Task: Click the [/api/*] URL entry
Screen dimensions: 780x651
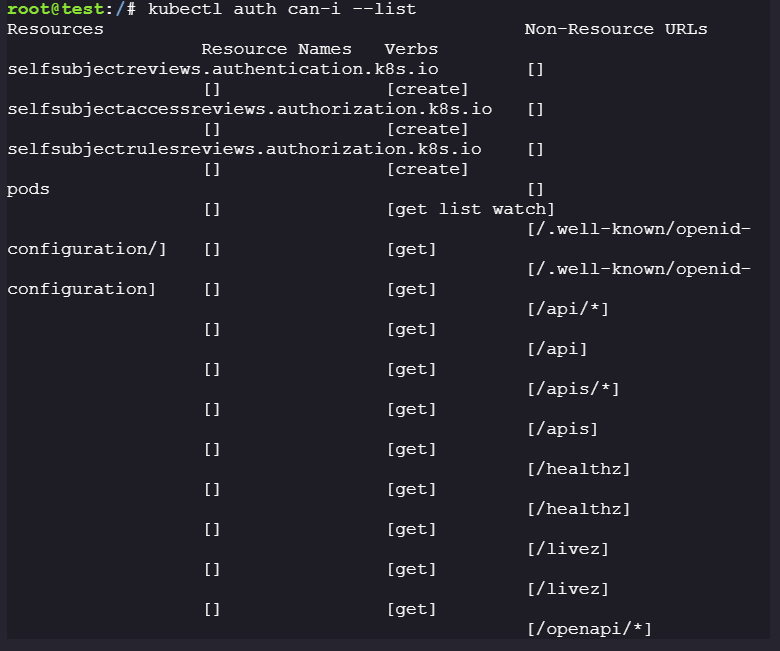Action: [568, 309]
